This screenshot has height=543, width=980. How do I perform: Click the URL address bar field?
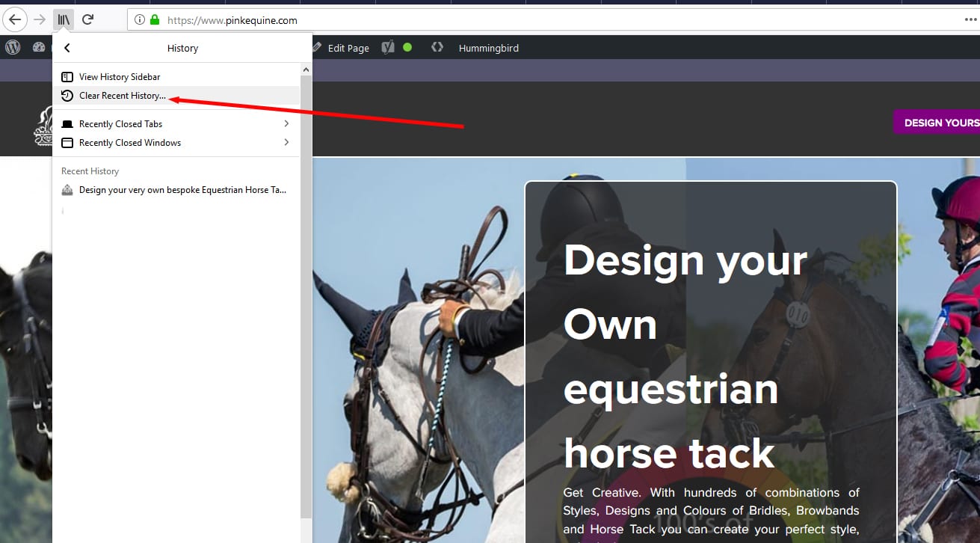click(x=523, y=20)
